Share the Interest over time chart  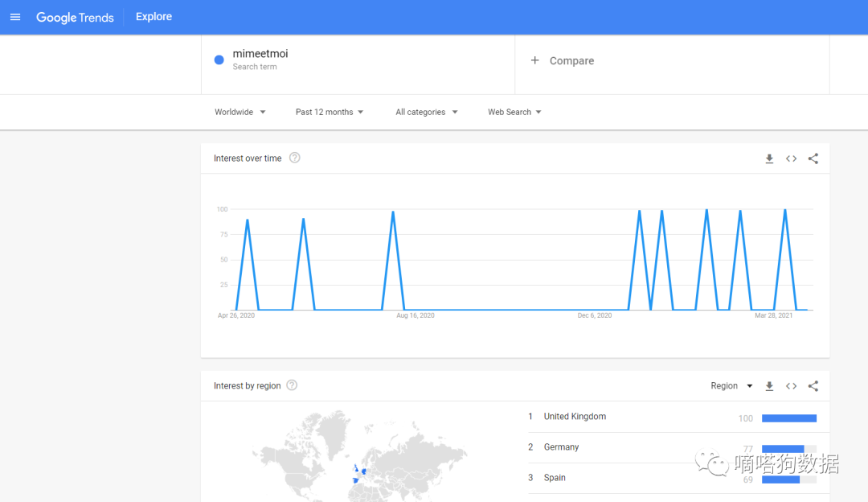coord(813,159)
